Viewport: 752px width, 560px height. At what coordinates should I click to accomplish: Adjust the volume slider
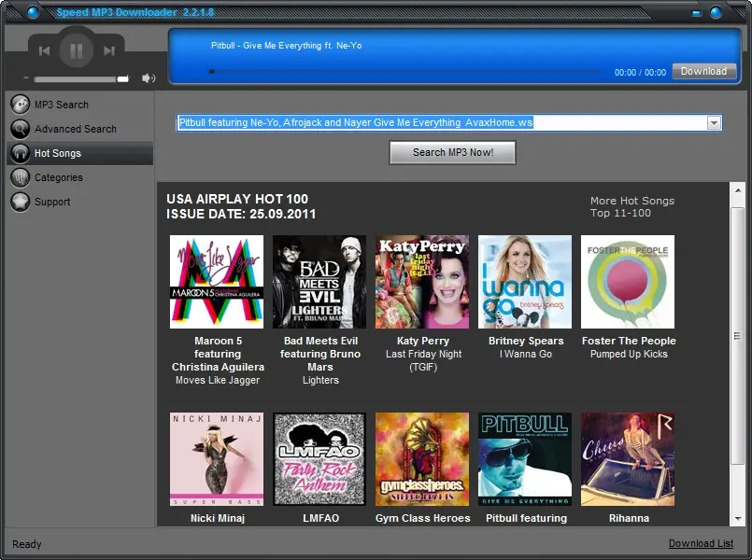[81, 79]
